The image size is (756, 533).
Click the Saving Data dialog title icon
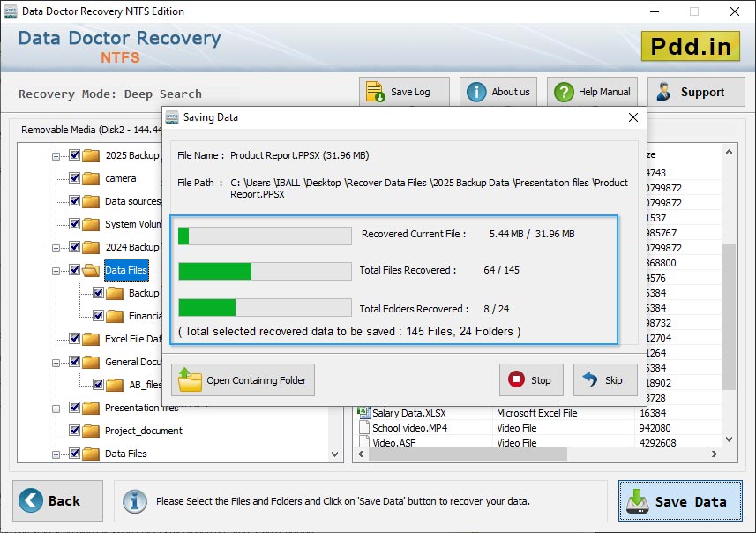tap(172, 117)
